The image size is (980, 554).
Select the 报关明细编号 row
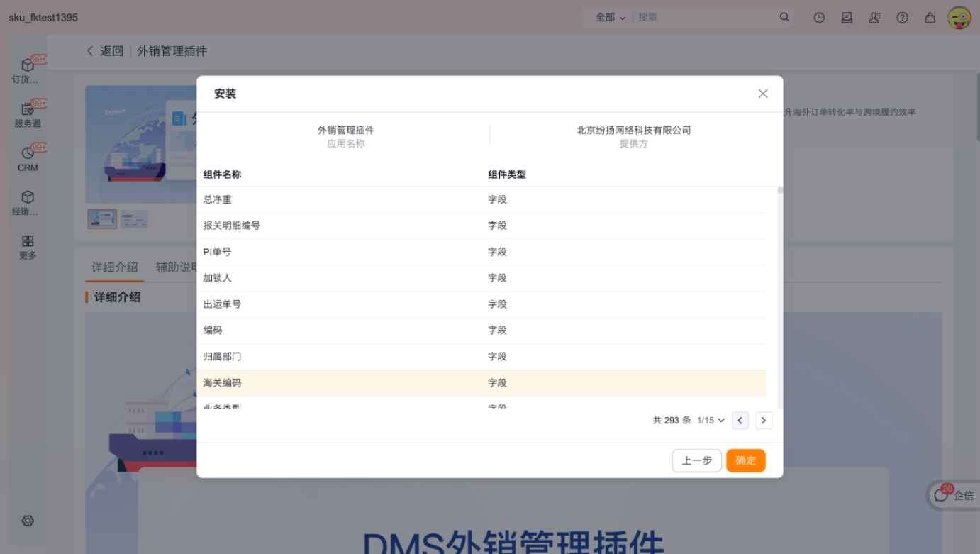click(481, 226)
